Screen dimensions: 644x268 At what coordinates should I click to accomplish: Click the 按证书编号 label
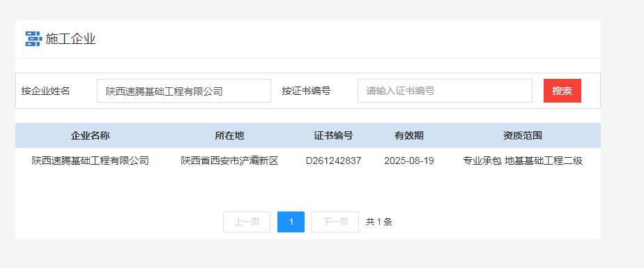(307, 91)
